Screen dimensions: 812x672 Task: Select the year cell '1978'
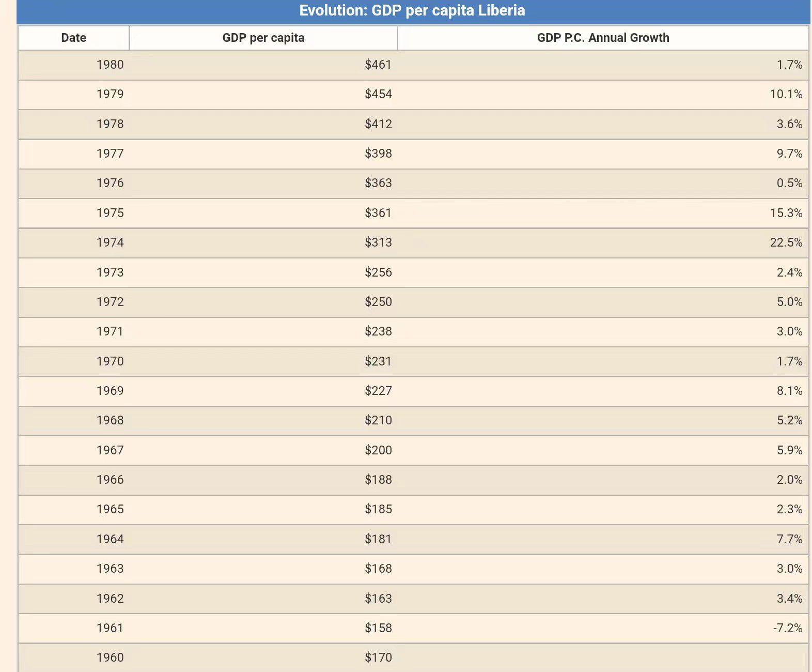pyautogui.click(x=110, y=124)
